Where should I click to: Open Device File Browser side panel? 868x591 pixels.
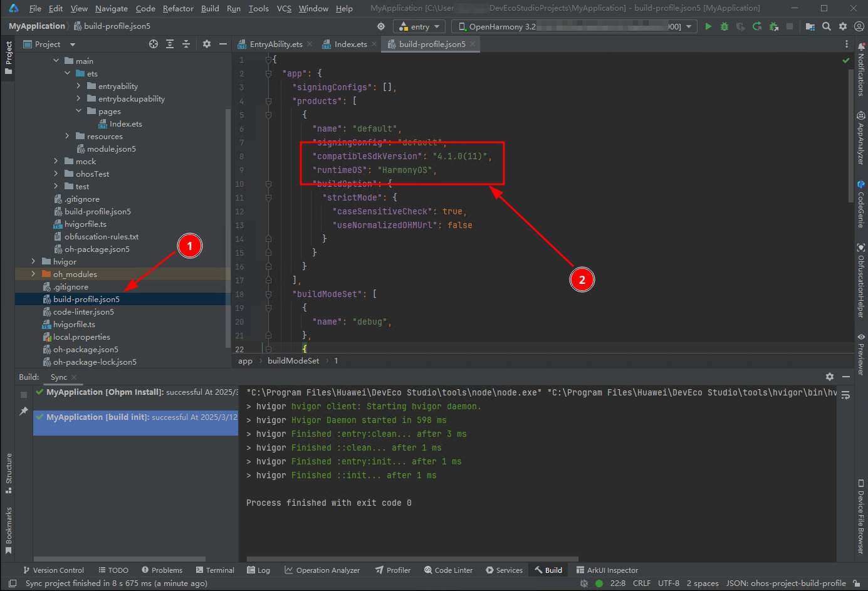click(861, 517)
